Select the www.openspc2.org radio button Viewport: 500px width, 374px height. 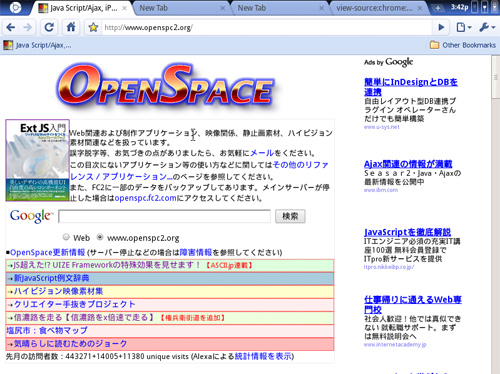pyautogui.click(x=100, y=237)
